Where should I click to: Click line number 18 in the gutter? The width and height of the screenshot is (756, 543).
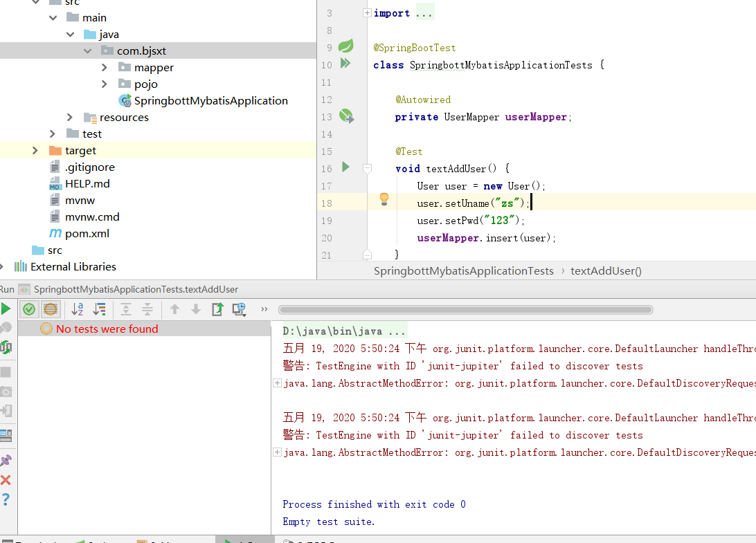326,203
